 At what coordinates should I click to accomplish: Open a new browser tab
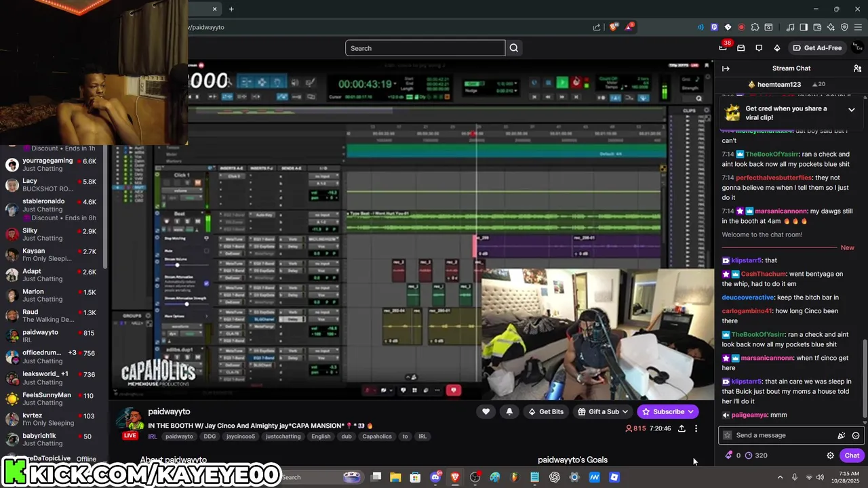[x=231, y=9]
